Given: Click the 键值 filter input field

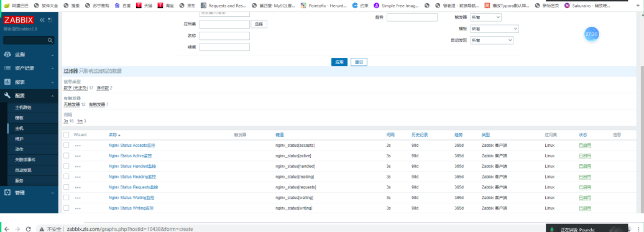Looking at the screenshot, I should (x=224, y=47).
